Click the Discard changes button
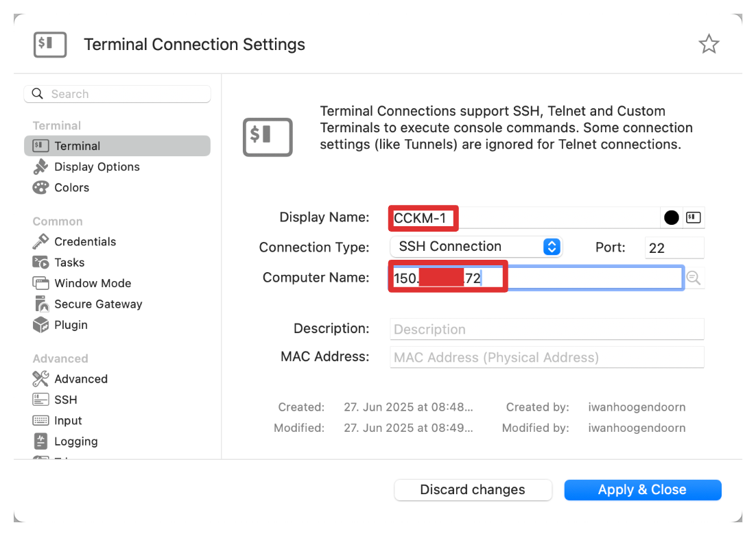This screenshot has height=536, width=756. click(473, 489)
